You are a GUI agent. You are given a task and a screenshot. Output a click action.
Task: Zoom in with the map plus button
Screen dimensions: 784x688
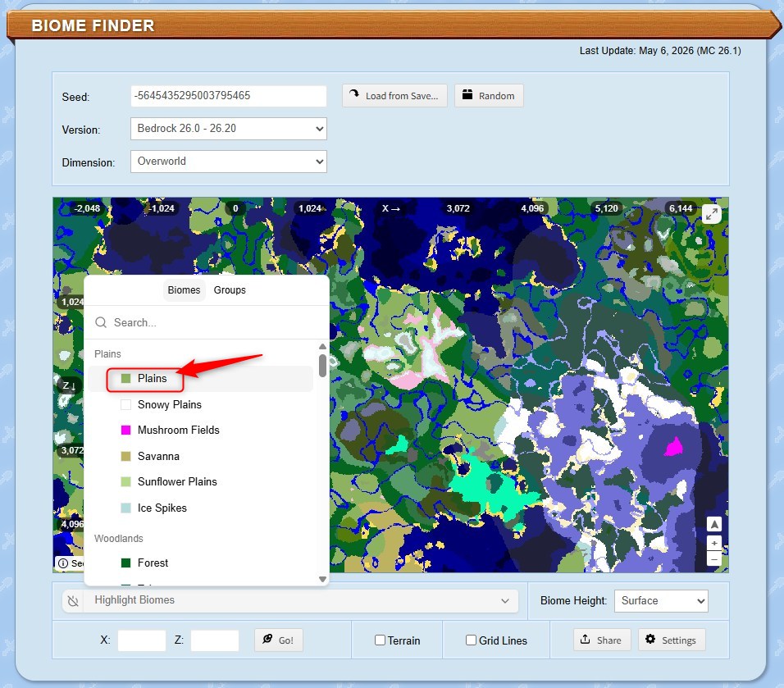click(714, 543)
